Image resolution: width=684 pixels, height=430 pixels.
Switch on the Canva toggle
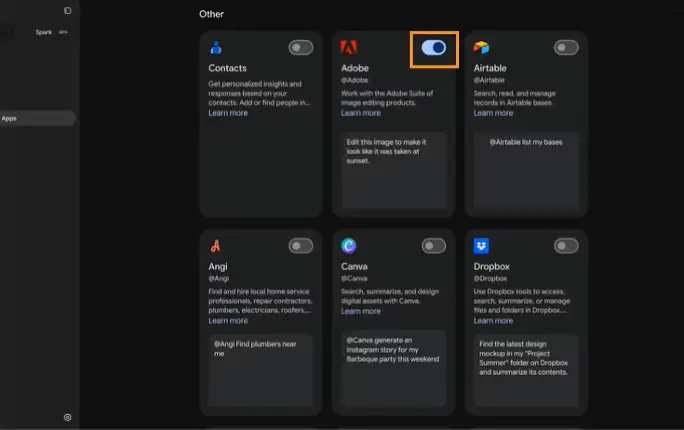point(434,246)
